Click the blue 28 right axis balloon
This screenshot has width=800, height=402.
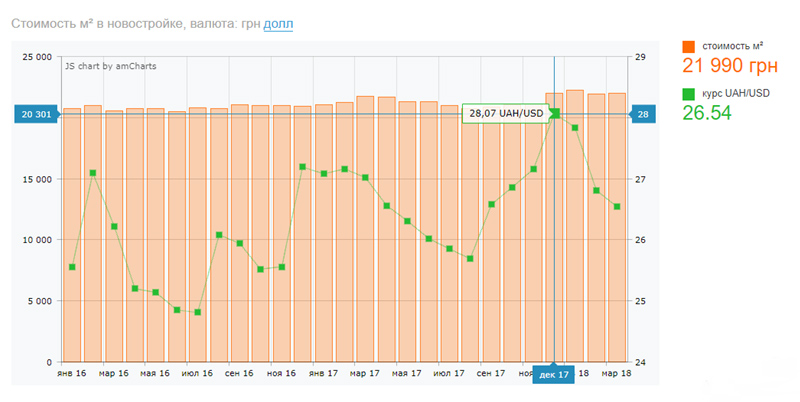click(x=641, y=114)
